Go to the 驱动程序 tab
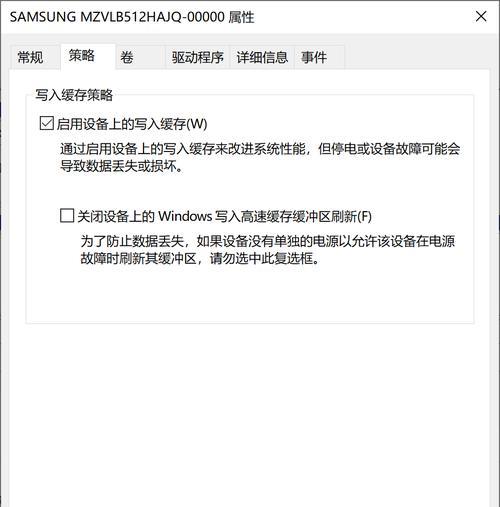Screen dimensions: 500x507 (x=198, y=57)
